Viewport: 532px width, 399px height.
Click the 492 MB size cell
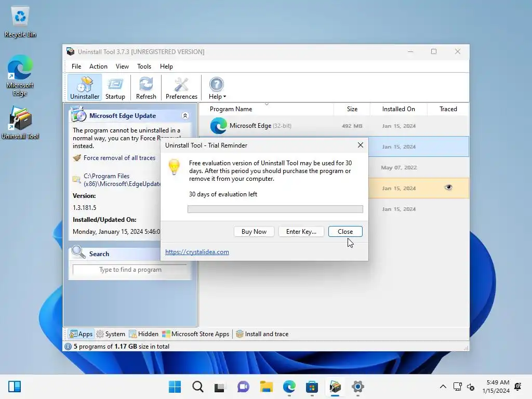(352, 126)
